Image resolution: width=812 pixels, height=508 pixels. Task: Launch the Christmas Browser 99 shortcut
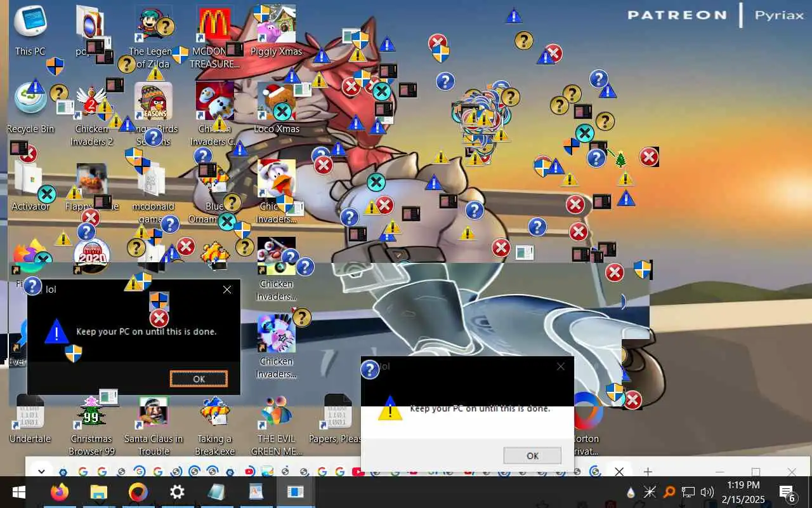[91, 425]
